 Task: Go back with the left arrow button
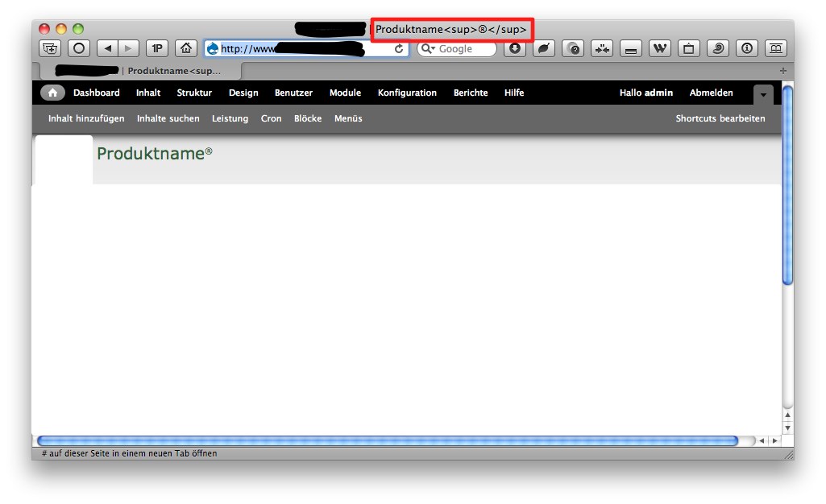(x=109, y=48)
